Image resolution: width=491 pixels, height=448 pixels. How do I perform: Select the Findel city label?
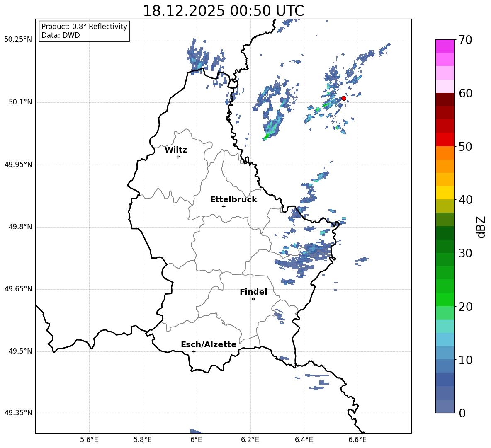tap(253, 292)
